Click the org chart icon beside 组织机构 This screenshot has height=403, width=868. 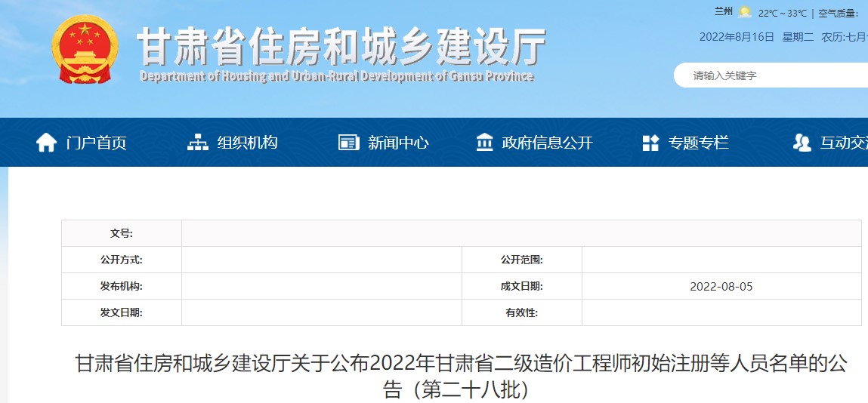[x=198, y=143]
